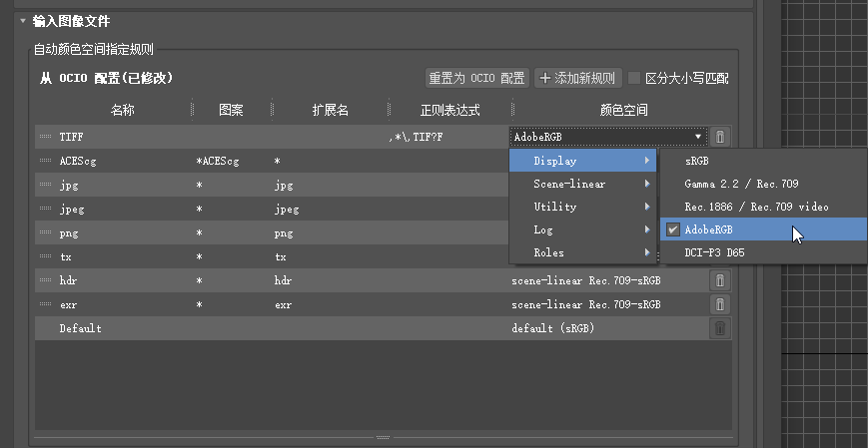Choose sRGB color space
This screenshot has height=448, width=868.
(764, 161)
